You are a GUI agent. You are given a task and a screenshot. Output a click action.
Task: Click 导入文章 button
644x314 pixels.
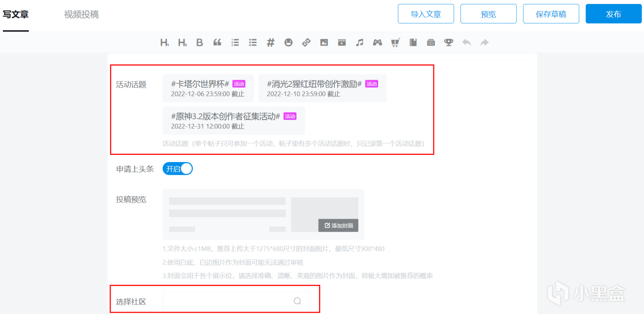(426, 14)
